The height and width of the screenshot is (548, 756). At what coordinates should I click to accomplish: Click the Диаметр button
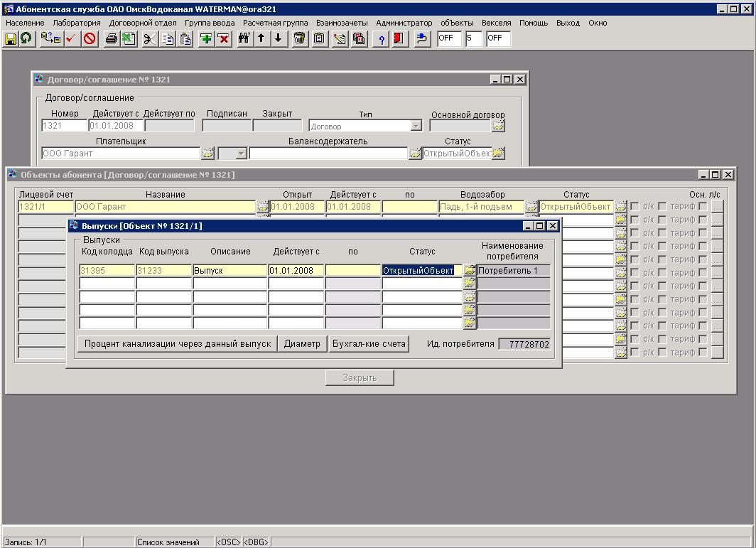[x=302, y=344]
